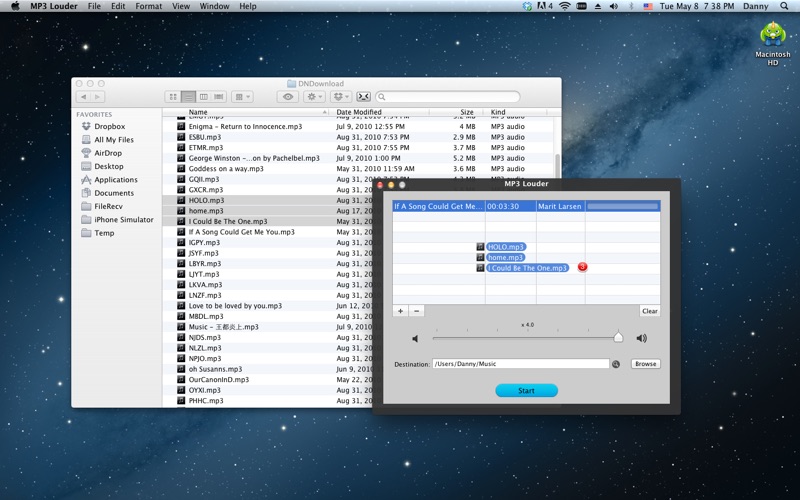
Task: Sort files by Size column header
Action: coord(456,112)
